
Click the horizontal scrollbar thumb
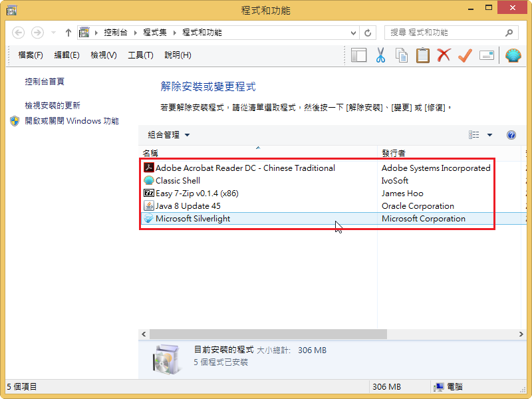[269, 334]
